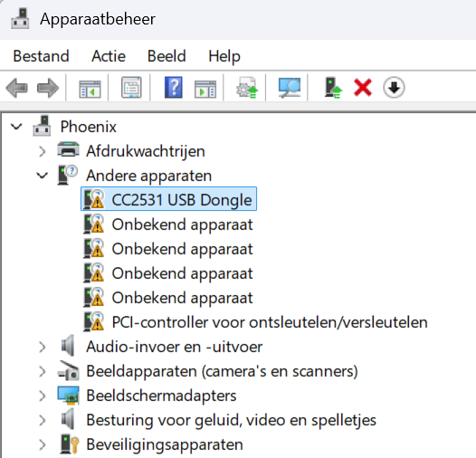Click the black down arrow disable icon
476x458 pixels.
coord(394,88)
